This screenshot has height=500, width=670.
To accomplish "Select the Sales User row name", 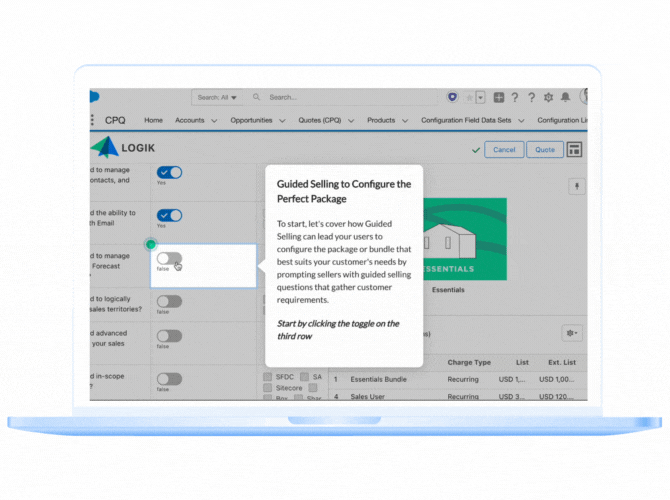I will tap(367, 397).
